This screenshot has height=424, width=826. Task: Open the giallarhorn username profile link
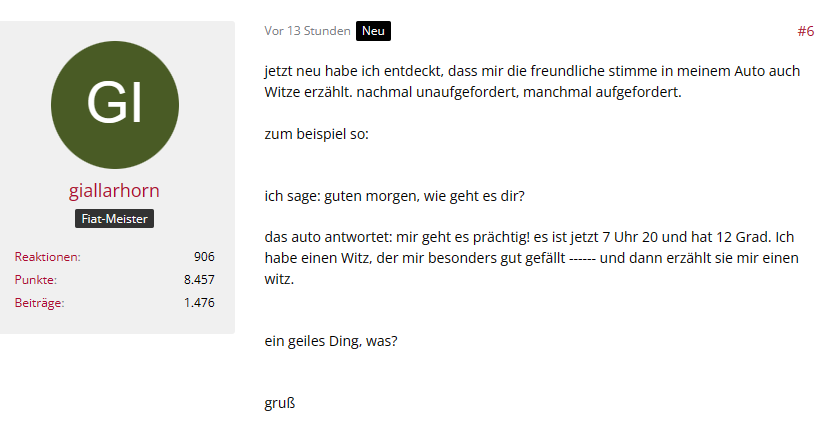pyautogui.click(x=114, y=190)
